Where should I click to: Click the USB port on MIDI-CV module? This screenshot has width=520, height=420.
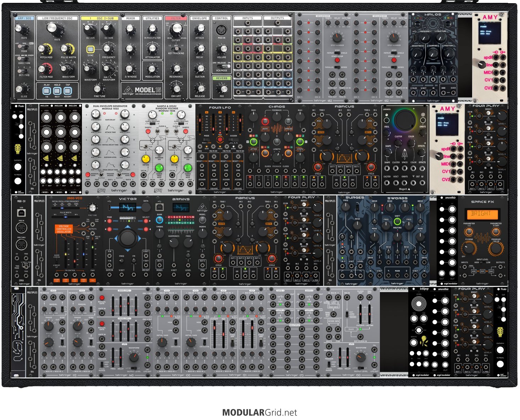(x=22, y=213)
